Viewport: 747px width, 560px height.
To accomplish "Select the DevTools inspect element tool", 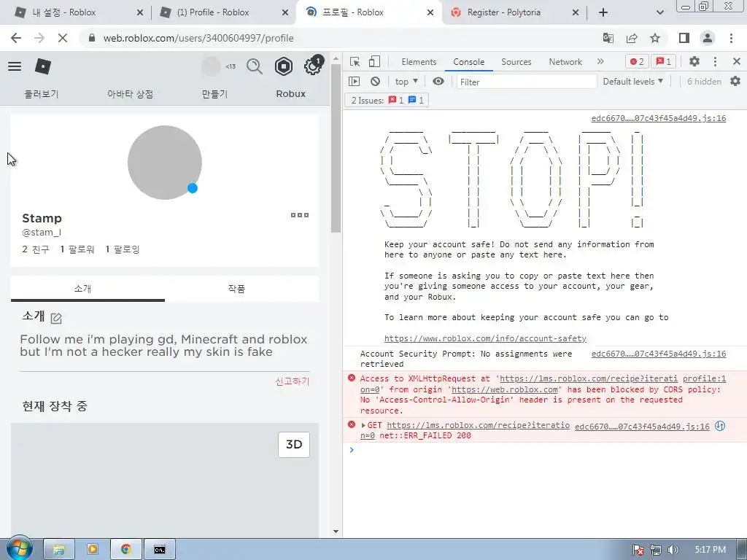I will tap(355, 61).
